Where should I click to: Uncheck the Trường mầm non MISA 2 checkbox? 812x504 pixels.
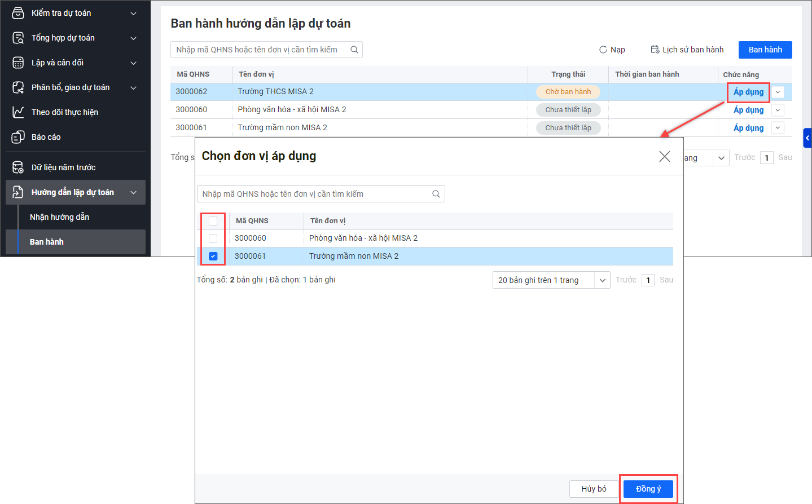(x=213, y=256)
